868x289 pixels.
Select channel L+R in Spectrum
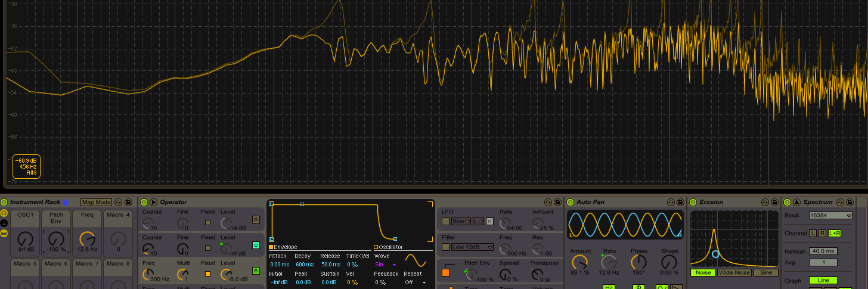(x=835, y=233)
